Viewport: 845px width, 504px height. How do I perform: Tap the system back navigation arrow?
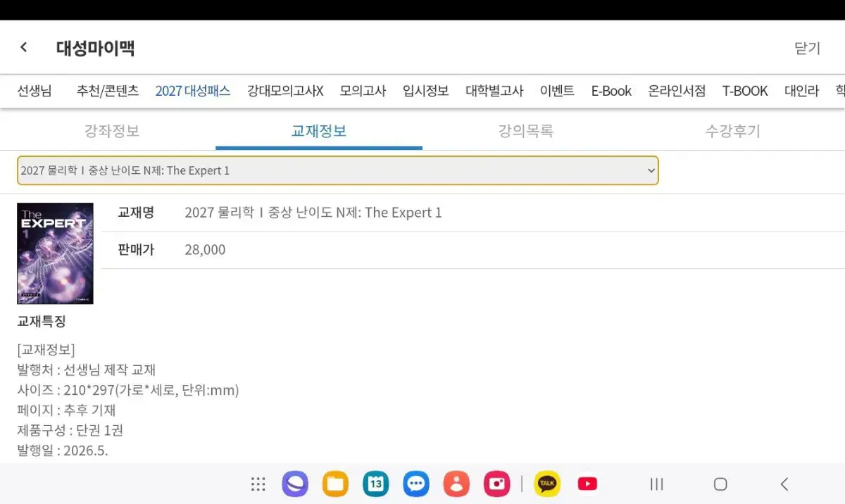[x=784, y=484]
